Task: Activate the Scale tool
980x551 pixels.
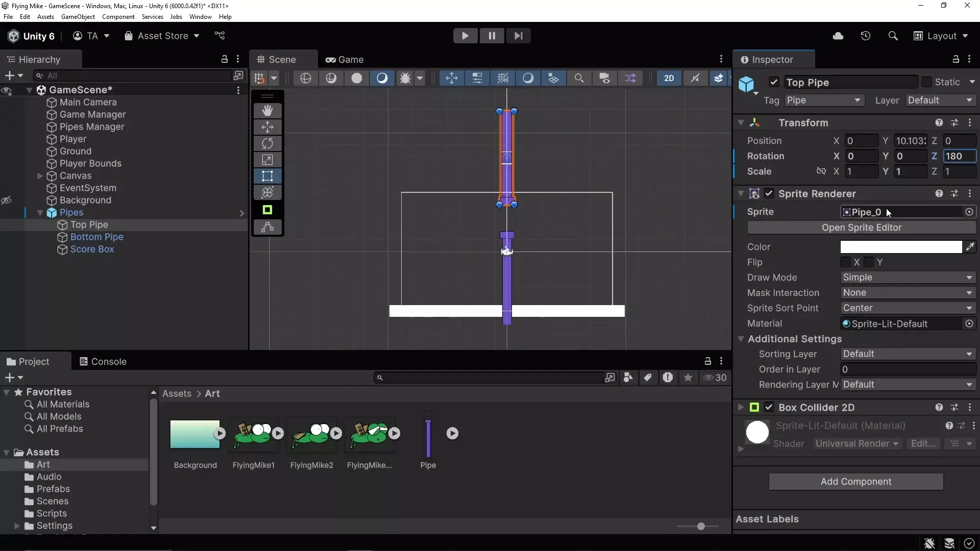Action: (268, 160)
